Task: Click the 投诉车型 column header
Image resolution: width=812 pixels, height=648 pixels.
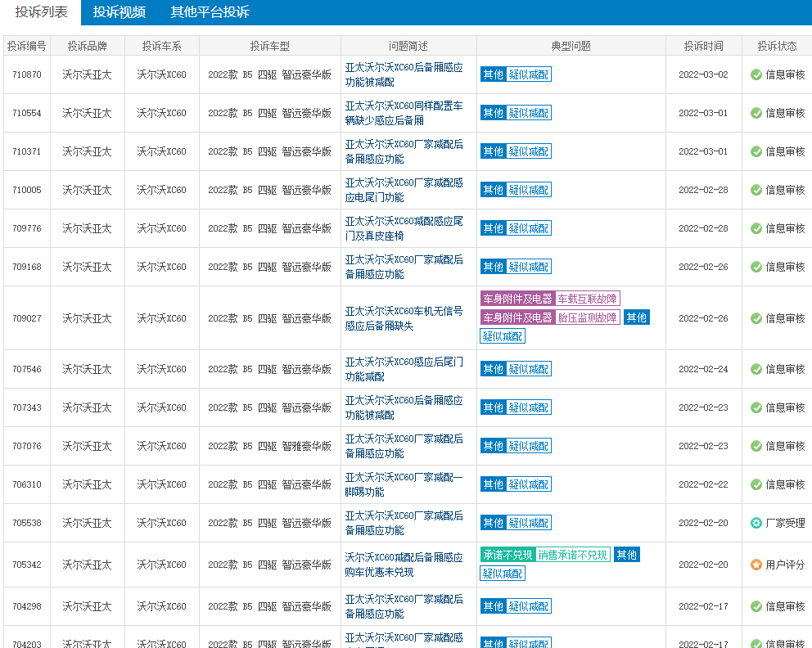Action: [x=270, y=46]
